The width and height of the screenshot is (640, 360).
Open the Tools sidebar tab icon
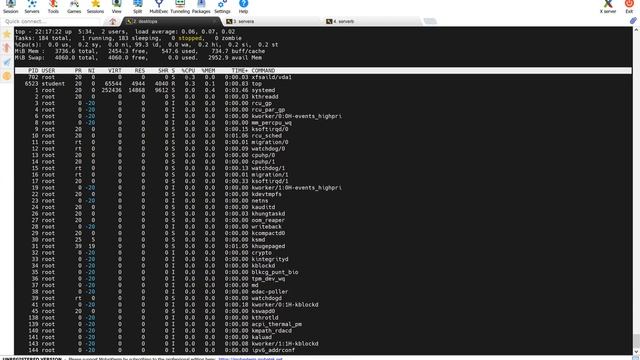pyautogui.click(x=7, y=48)
